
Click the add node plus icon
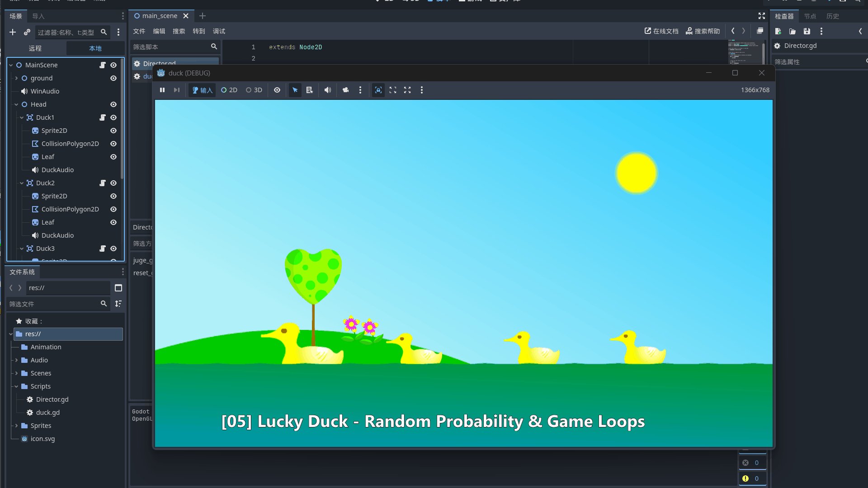tap(13, 32)
